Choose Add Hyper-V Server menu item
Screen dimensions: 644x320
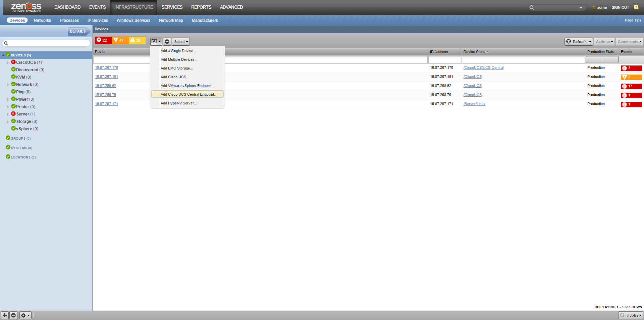187,103
